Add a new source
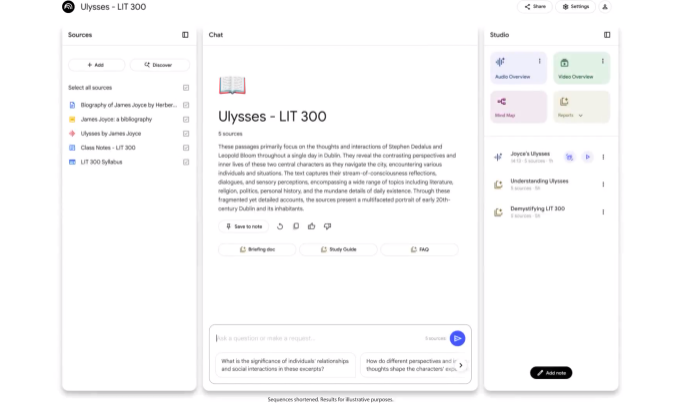Screen dimensions: 679x406 (96, 65)
